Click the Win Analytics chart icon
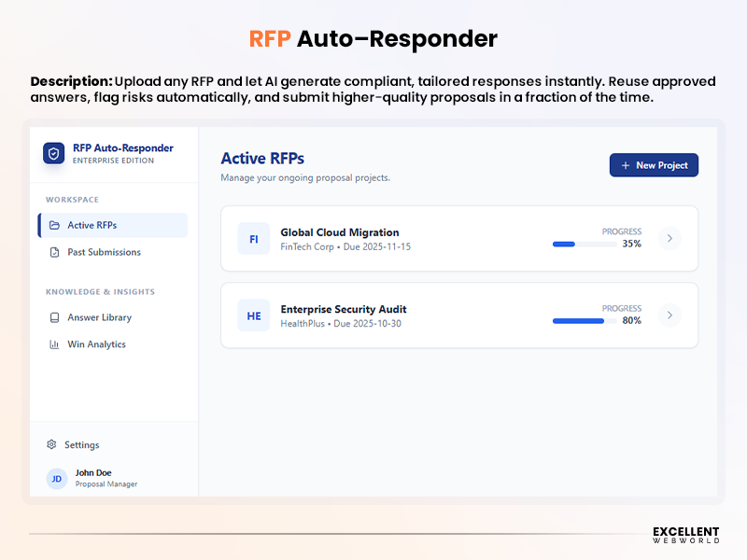Screen dimensions: 747x560 [x=54, y=343]
